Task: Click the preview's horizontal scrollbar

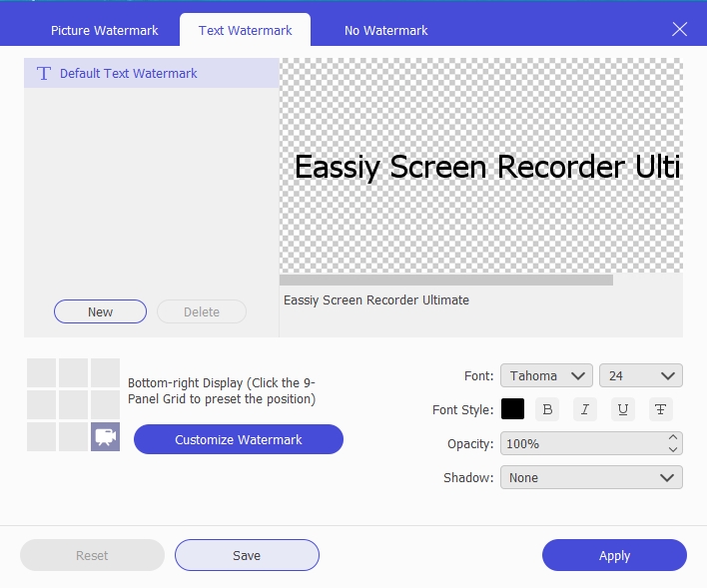Action: (446, 280)
